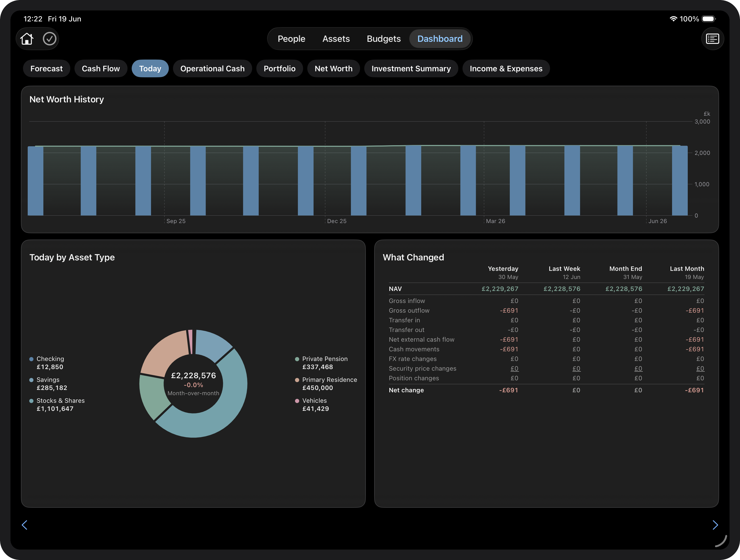This screenshot has width=740, height=560.
Task: Tap the battery indicator icon
Action: [709, 19]
